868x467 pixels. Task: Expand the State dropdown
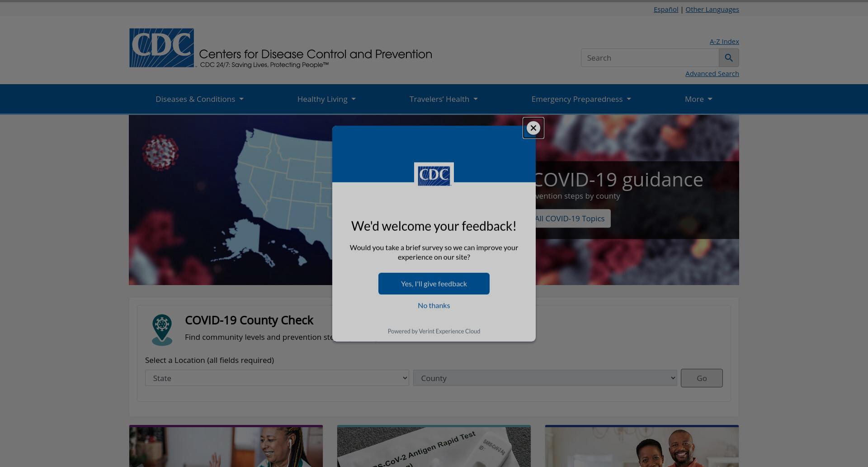click(x=277, y=378)
